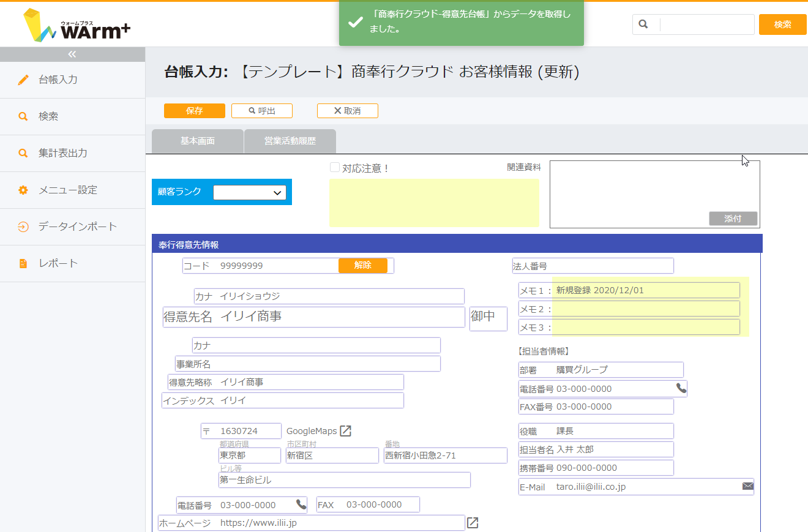Click the 法人番号 field
The width and height of the screenshot is (808, 532).
pyautogui.click(x=593, y=266)
